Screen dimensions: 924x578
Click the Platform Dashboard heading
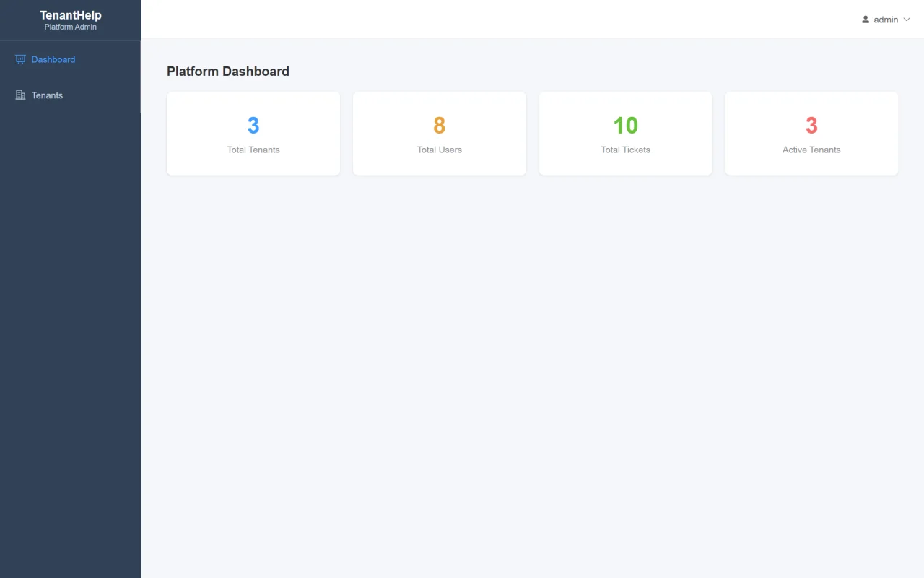(228, 72)
